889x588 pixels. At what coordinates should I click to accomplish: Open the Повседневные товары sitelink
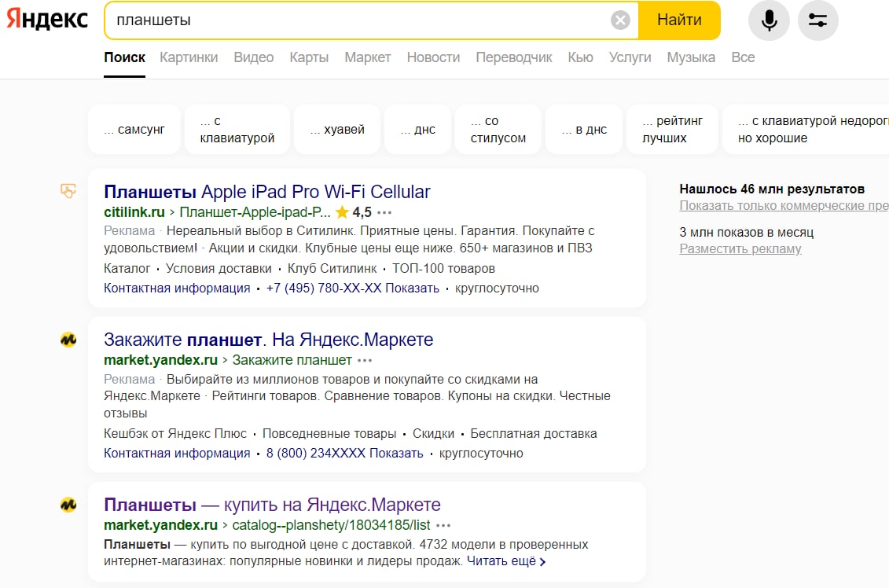[x=329, y=433]
